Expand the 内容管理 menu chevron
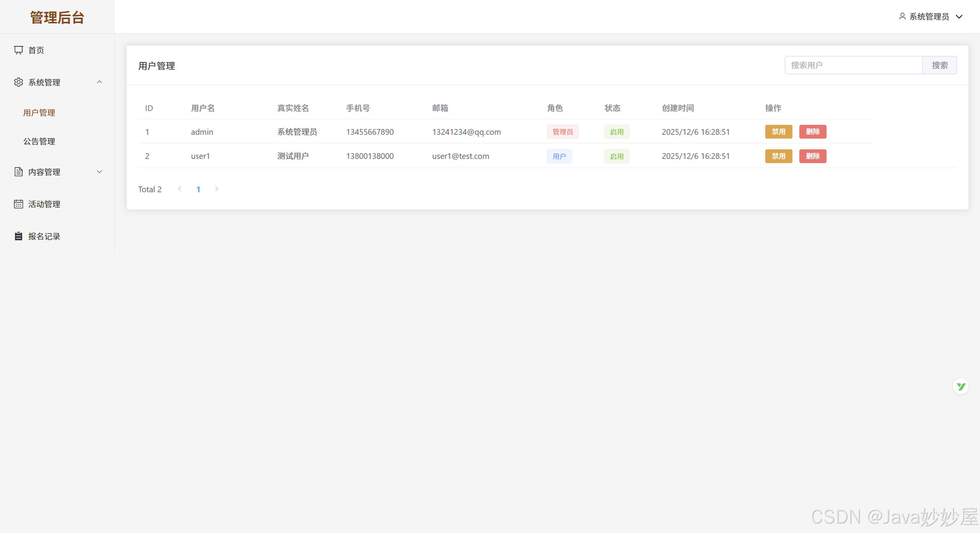 point(100,172)
